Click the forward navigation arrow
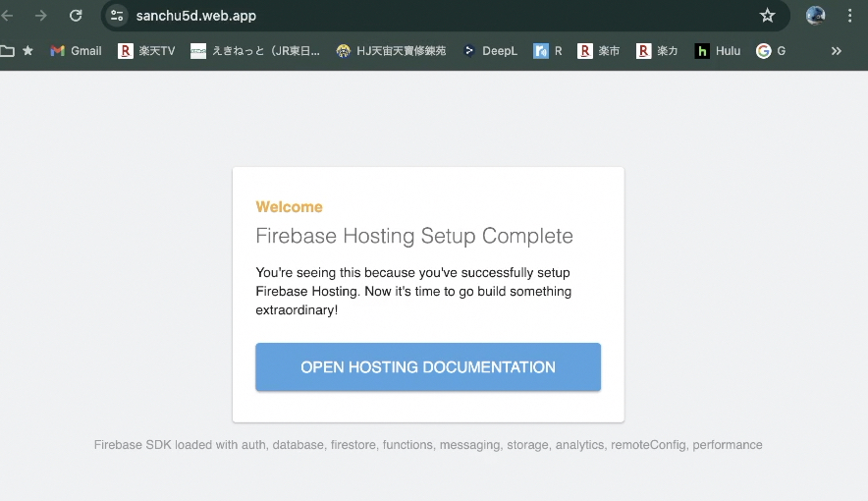868x501 pixels. pos(41,16)
